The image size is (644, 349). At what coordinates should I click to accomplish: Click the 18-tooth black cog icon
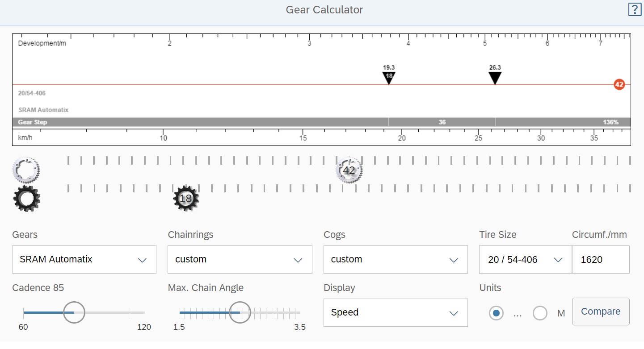click(185, 199)
